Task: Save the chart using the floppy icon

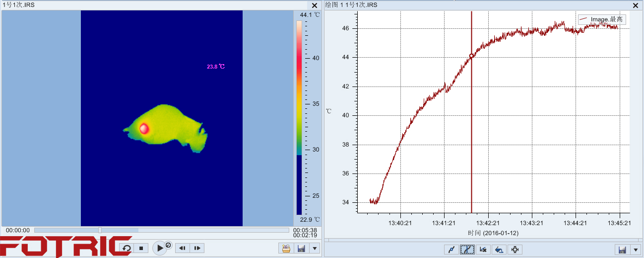Action: [622, 250]
